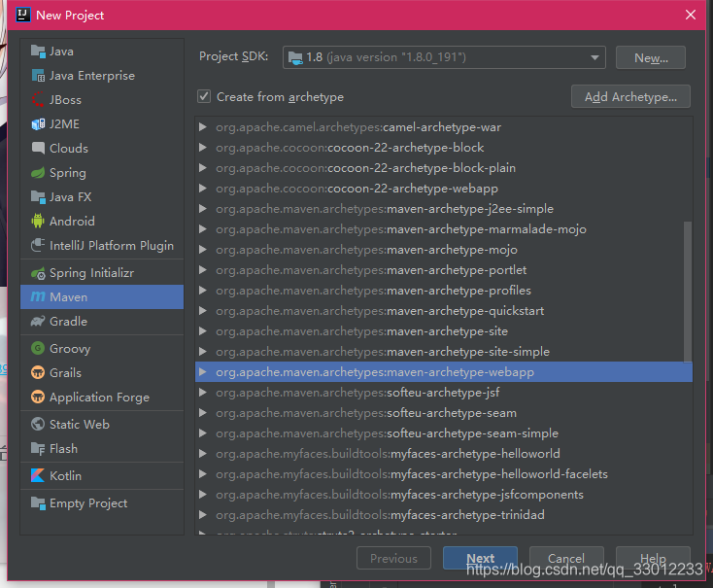Image resolution: width=713 pixels, height=588 pixels.
Task: Click the Groovy icon
Action: (x=38, y=349)
